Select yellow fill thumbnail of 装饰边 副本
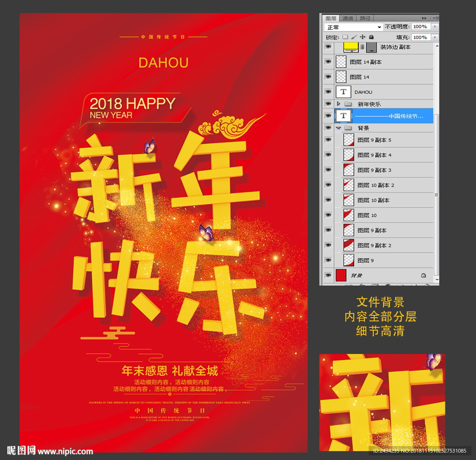 pyautogui.click(x=351, y=47)
